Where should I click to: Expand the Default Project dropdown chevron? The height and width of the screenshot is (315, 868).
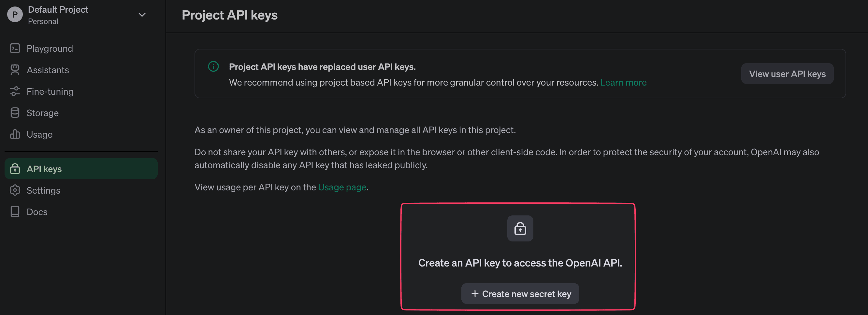pos(142,15)
